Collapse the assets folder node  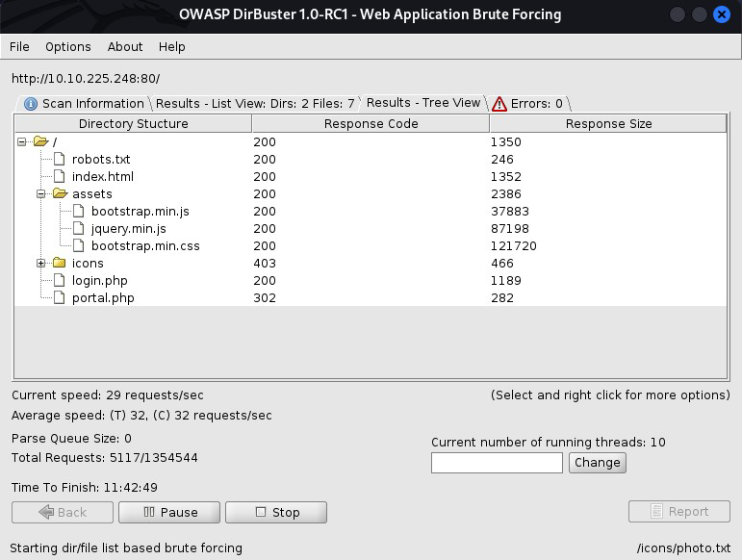(x=41, y=194)
